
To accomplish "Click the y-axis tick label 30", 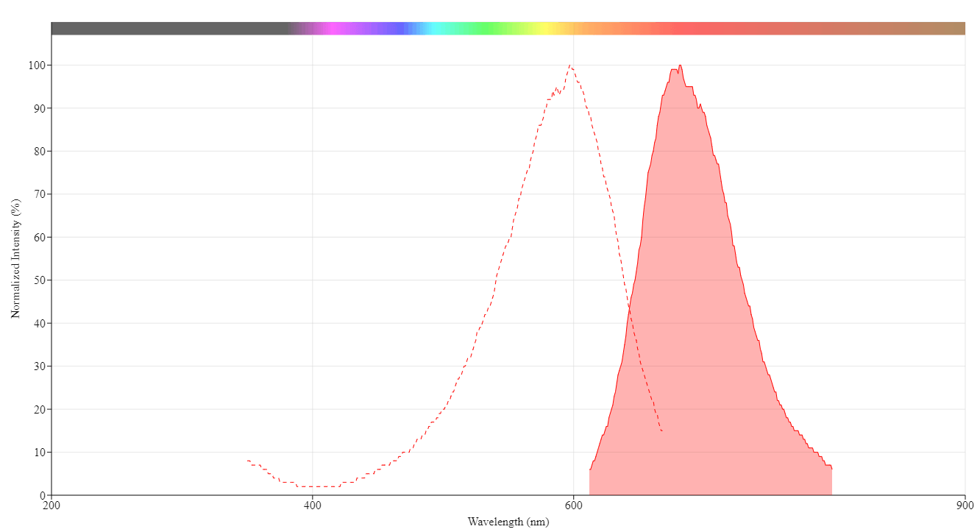I will (x=40, y=366).
